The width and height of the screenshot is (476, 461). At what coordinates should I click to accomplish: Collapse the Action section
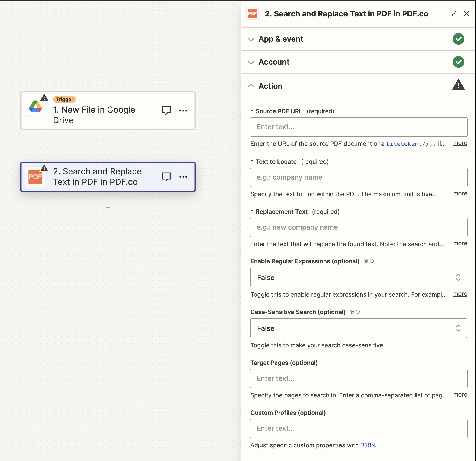[x=251, y=86]
